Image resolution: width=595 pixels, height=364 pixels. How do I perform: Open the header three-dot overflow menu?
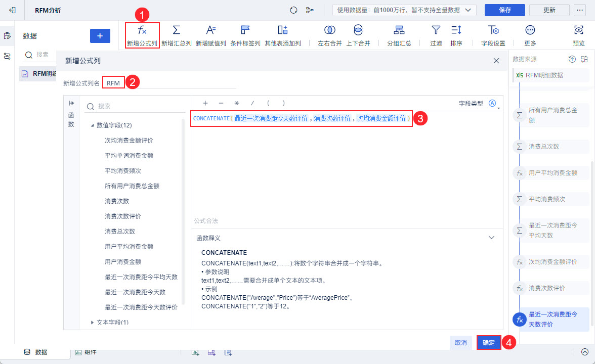580,10
